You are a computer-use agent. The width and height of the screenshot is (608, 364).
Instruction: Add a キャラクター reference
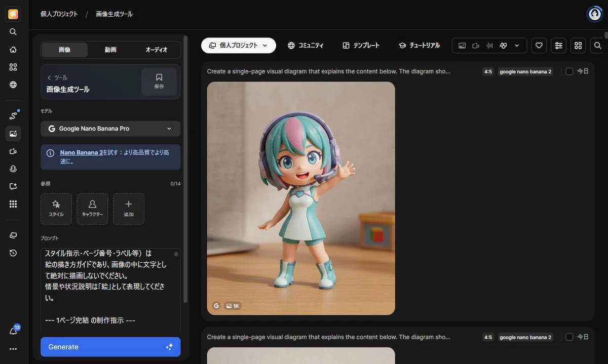point(92,209)
